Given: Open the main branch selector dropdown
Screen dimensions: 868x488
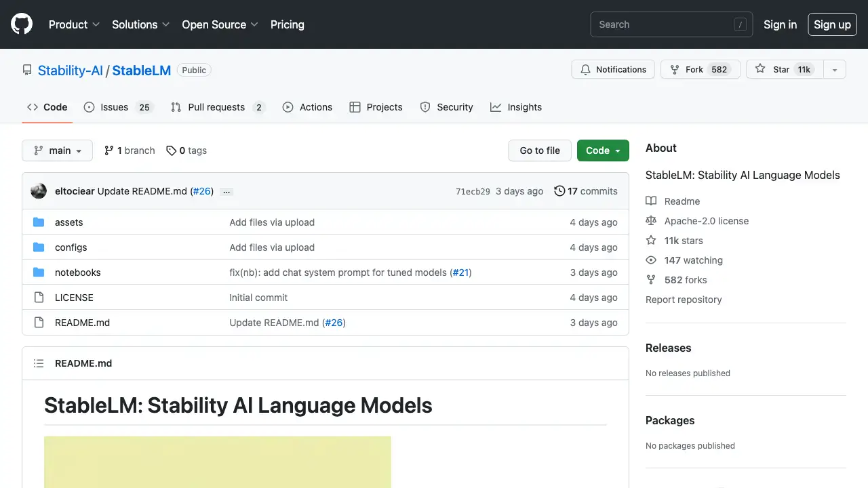Looking at the screenshot, I should pos(57,150).
